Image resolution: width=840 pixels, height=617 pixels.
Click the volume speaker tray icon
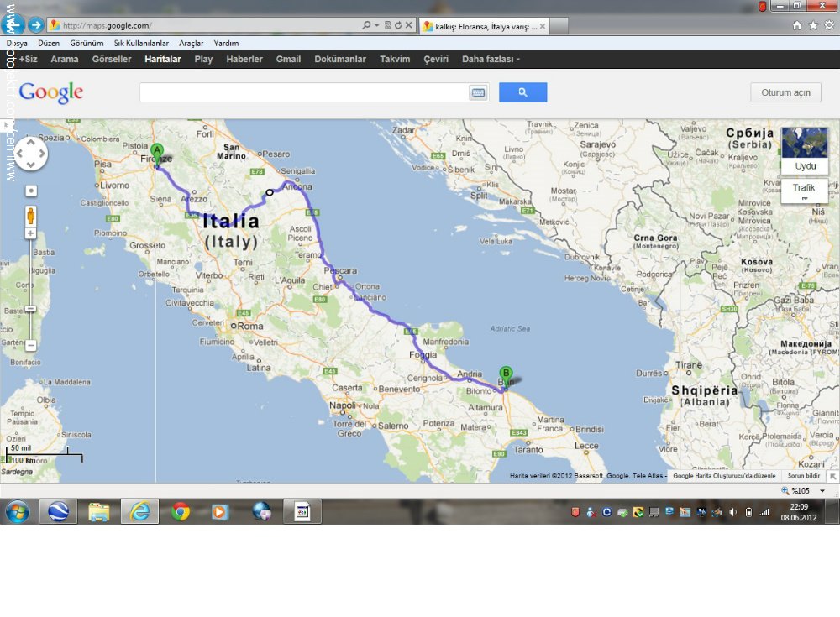[x=732, y=512]
